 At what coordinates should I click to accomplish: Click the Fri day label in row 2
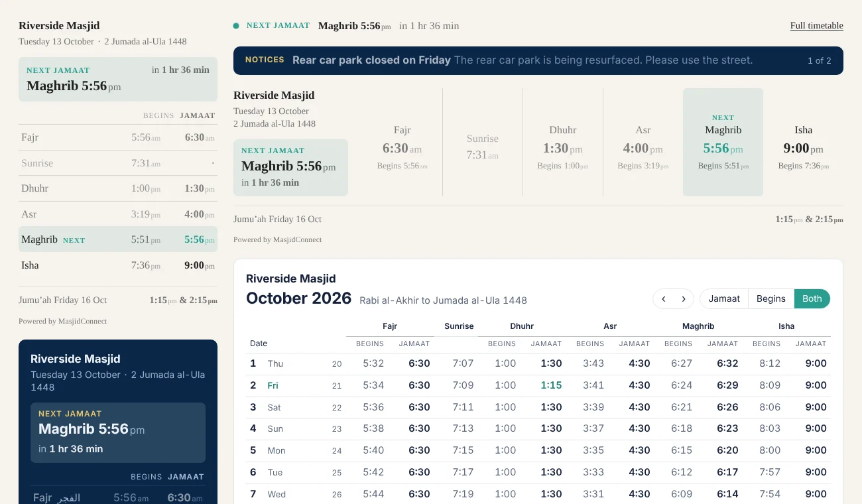click(273, 385)
